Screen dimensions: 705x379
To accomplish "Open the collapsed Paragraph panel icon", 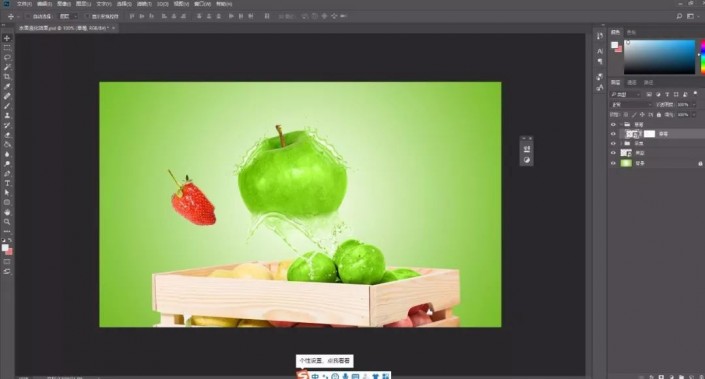I will coord(600,61).
